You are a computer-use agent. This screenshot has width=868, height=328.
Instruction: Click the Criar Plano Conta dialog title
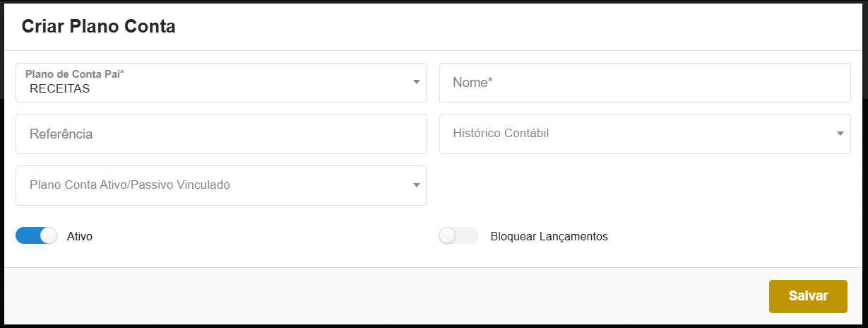click(x=99, y=27)
